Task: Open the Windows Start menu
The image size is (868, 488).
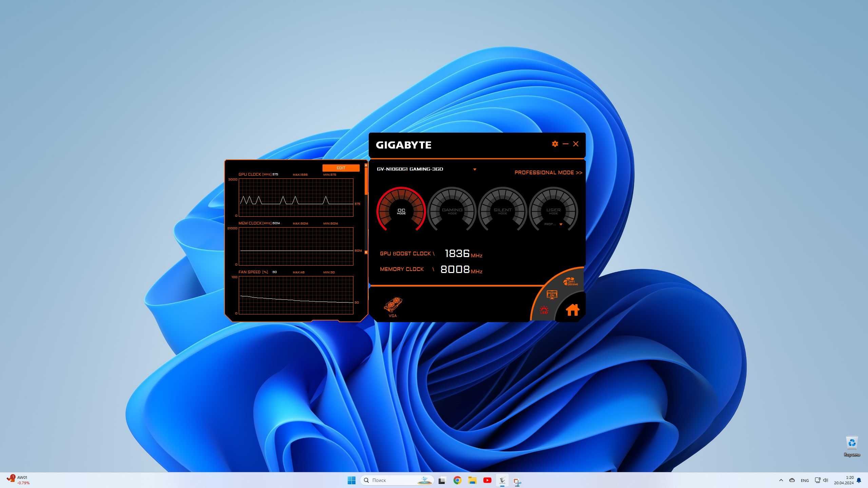Action: point(351,480)
